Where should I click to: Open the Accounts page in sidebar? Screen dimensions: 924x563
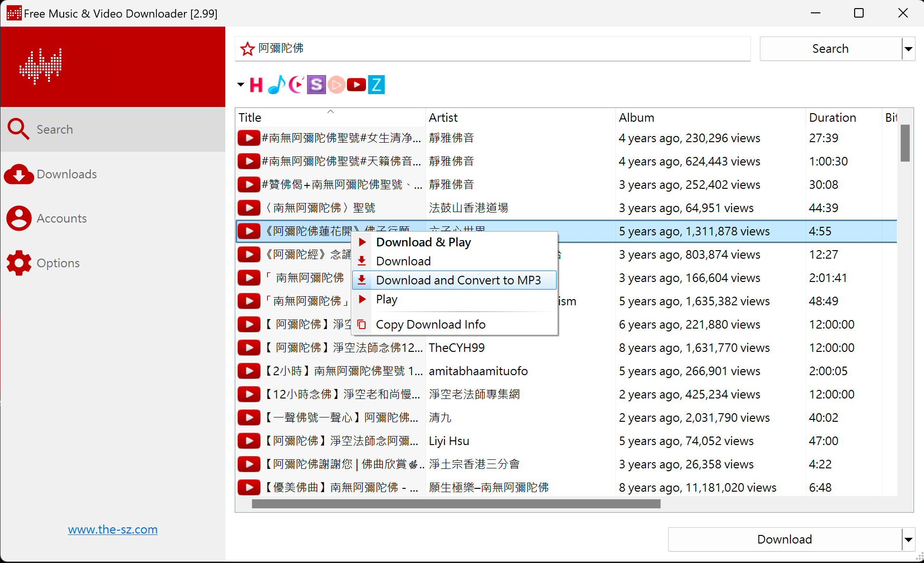click(x=113, y=218)
